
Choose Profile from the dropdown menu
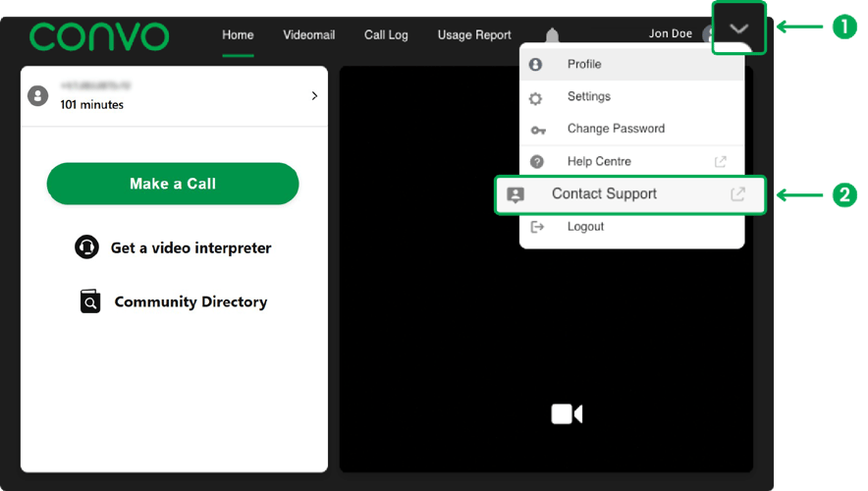(584, 65)
